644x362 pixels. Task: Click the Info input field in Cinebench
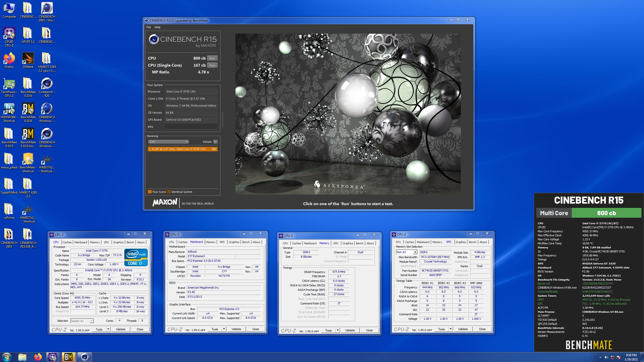[x=191, y=127]
